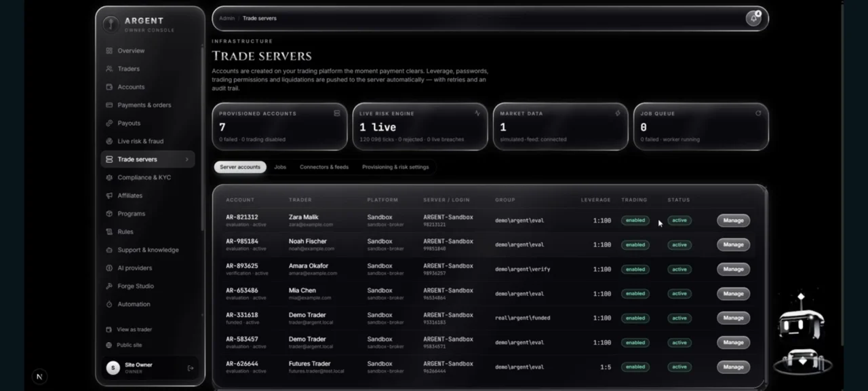Manage account AR-626644
This screenshot has height=391, width=868.
click(x=733, y=367)
